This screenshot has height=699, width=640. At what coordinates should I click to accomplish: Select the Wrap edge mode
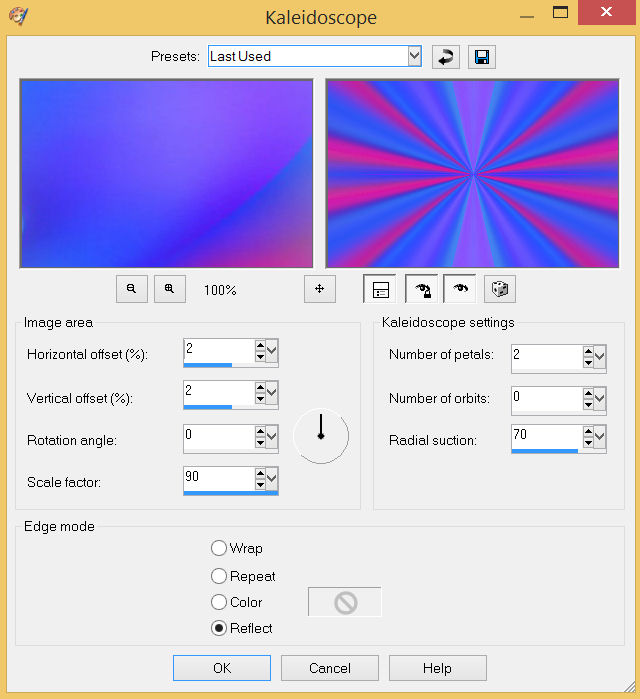[219, 548]
